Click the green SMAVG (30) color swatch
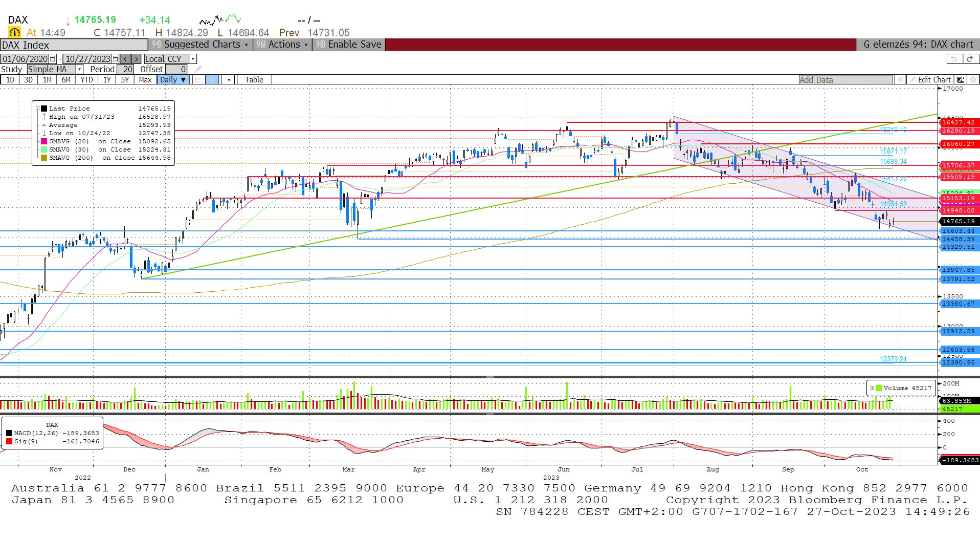 point(44,149)
